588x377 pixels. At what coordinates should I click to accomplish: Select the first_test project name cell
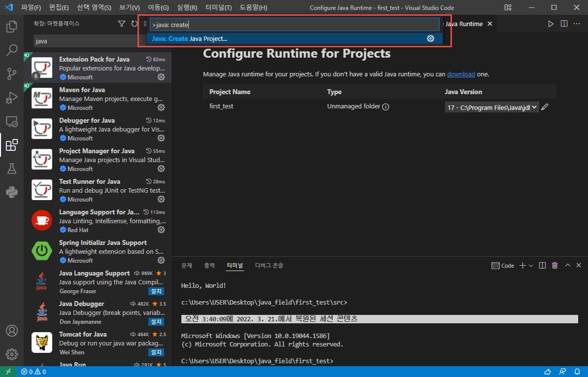[221, 106]
